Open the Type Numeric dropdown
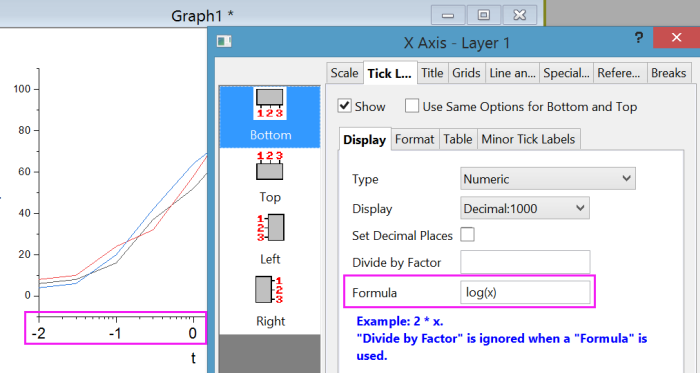This screenshot has width=700, height=373. [x=548, y=179]
